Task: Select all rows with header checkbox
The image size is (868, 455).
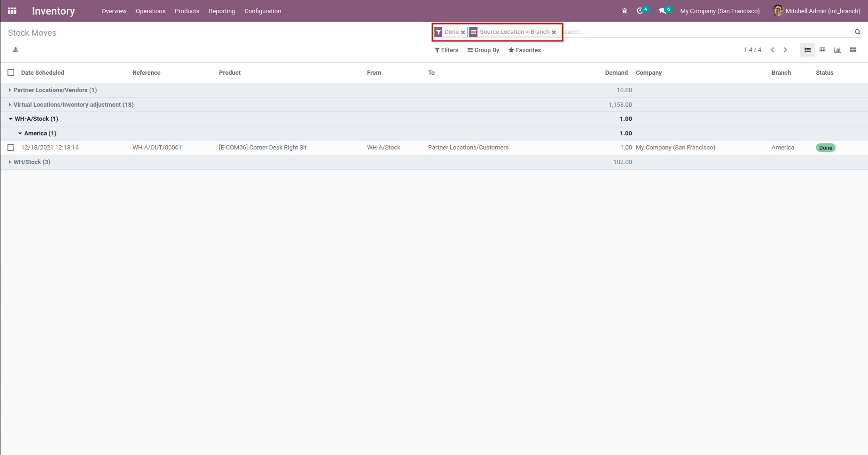Action: pyautogui.click(x=11, y=72)
